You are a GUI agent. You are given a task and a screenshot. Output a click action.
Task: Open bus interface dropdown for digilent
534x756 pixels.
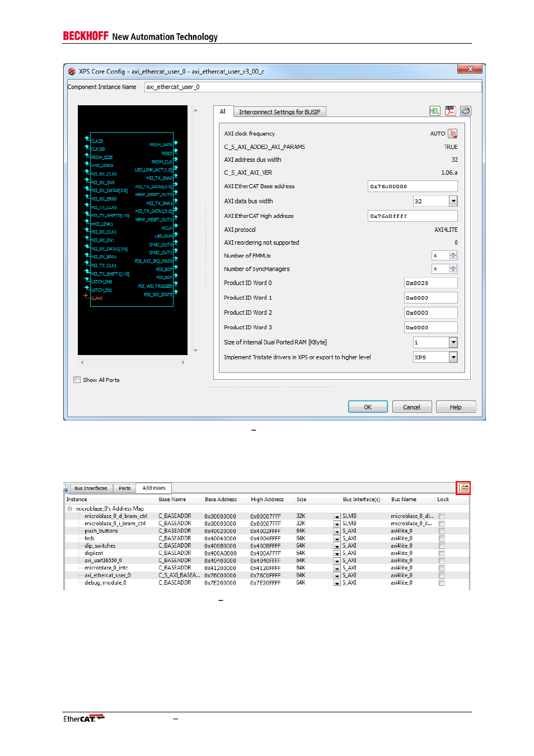[337, 553]
